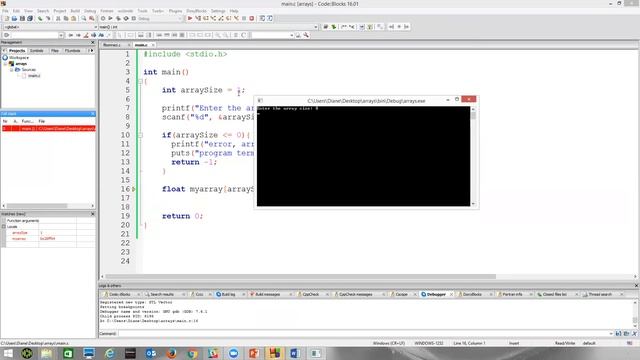Open taskbar Firefox icon
Viewport: 640px width, 360px height.
(171, 353)
